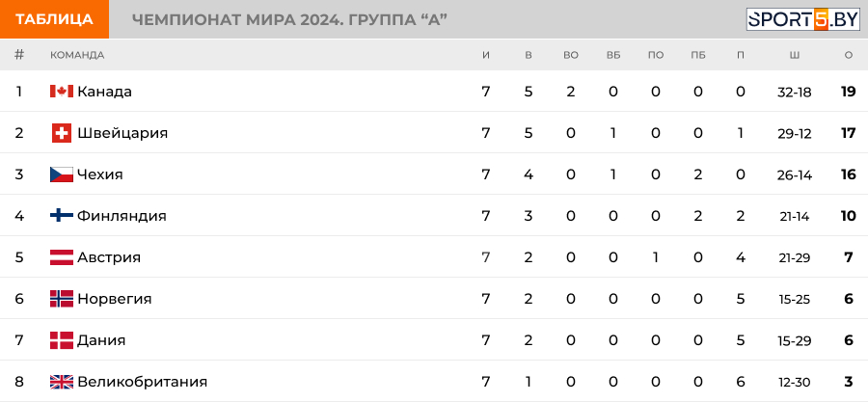Select the ТАБЛИЦА tab
The width and height of the screenshot is (868, 402).
pos(54,19)
